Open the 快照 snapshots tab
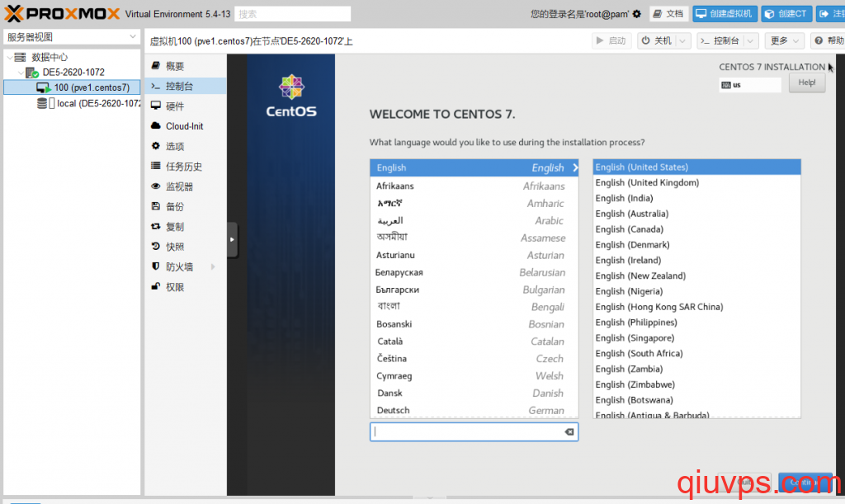Screen dimensions: 845x504 [186, 247]
